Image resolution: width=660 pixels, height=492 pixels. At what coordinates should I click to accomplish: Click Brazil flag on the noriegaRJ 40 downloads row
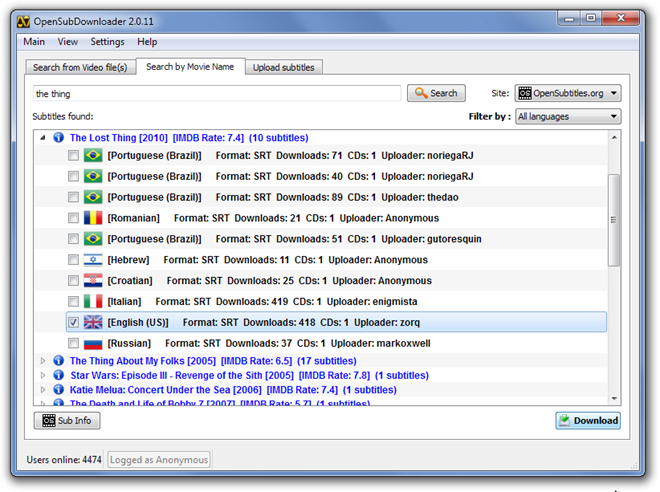pyautogui.click(x=93, y=176)
